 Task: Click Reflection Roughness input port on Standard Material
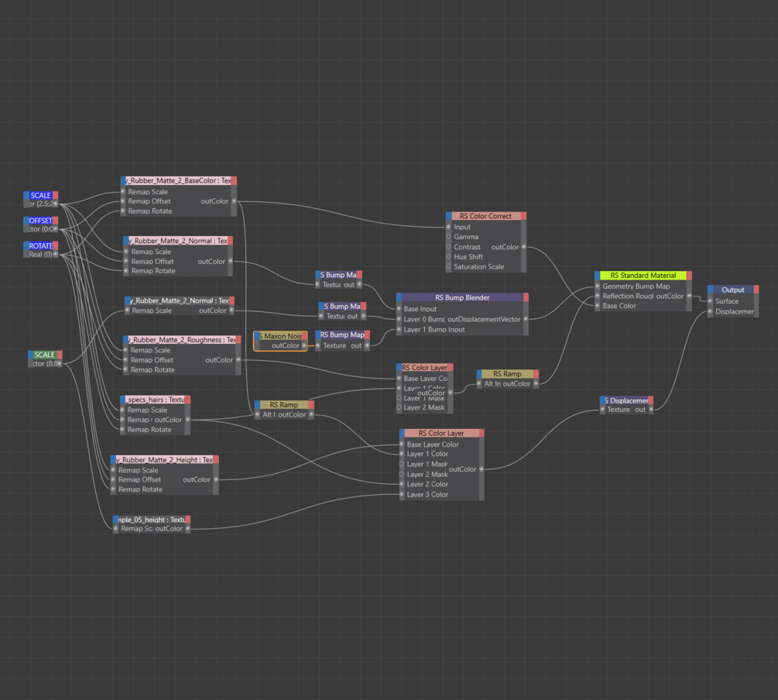598,297
